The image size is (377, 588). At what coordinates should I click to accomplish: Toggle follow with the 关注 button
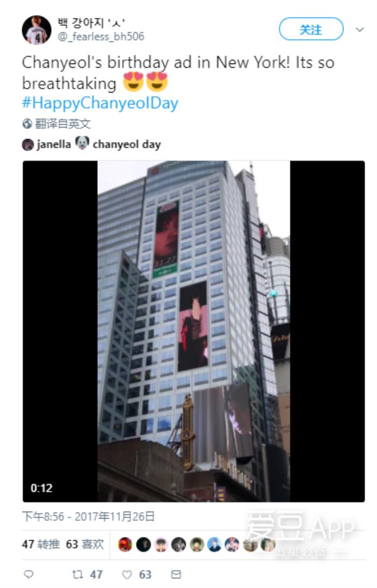[311, 29]
